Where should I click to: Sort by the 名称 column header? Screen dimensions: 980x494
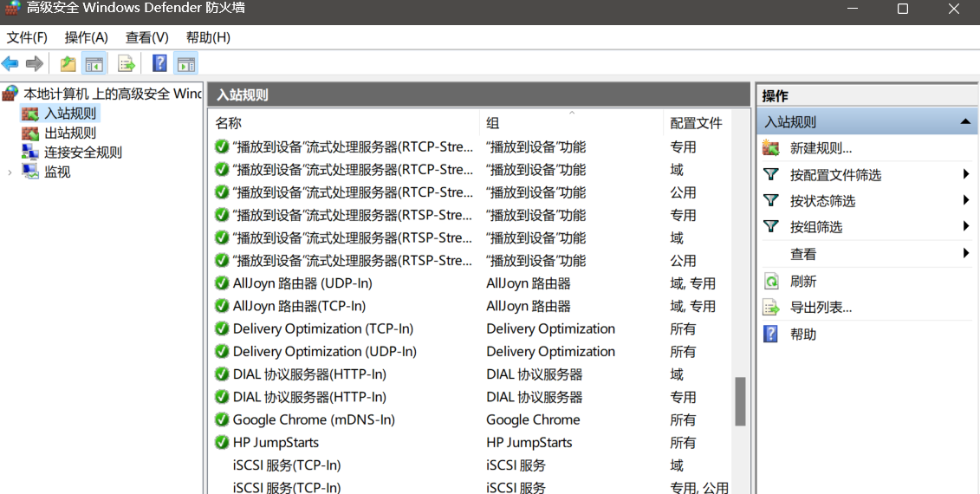344,122
